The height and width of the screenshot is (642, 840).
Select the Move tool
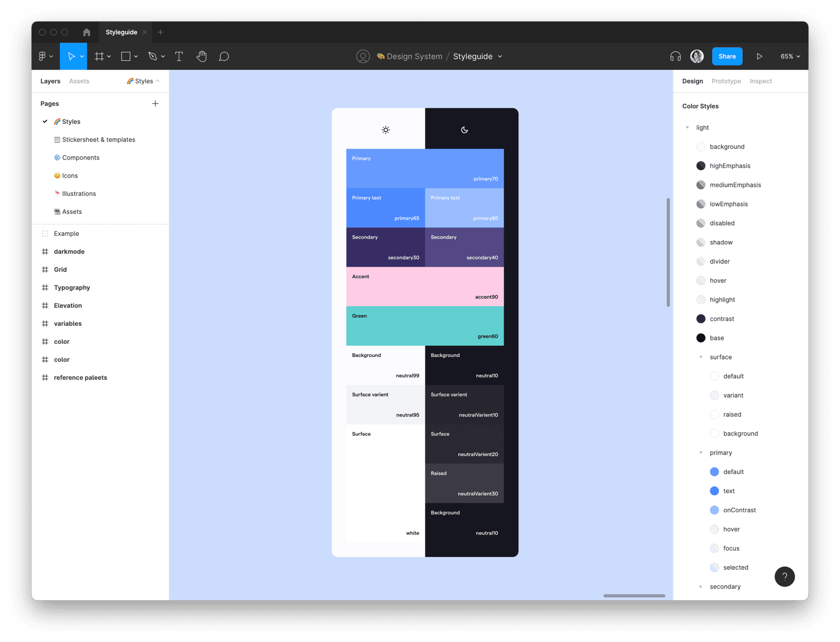click(x=71, y=56)
